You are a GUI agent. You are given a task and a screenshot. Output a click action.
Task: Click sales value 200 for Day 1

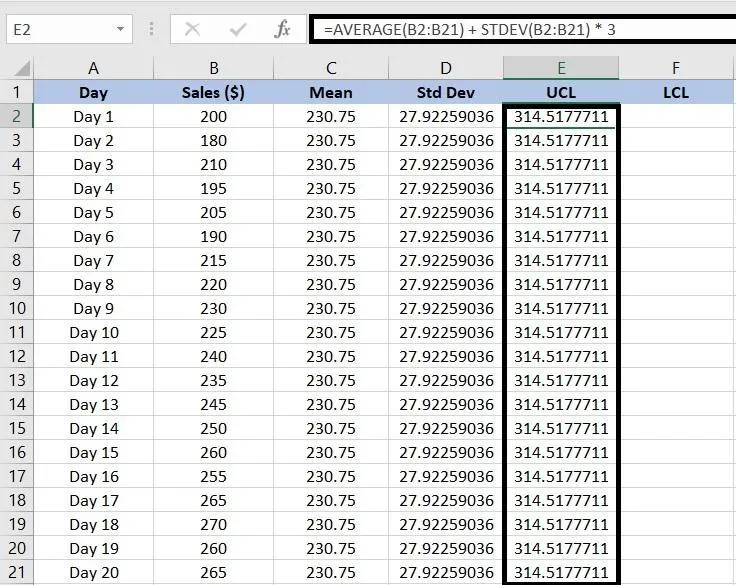[x=214, y=116]
